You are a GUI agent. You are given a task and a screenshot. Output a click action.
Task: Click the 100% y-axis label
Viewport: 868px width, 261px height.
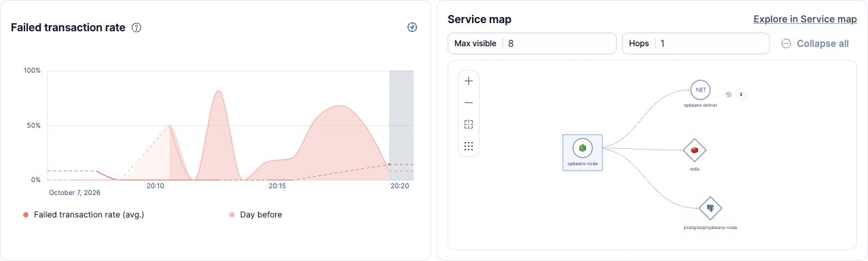pos(32,71)
